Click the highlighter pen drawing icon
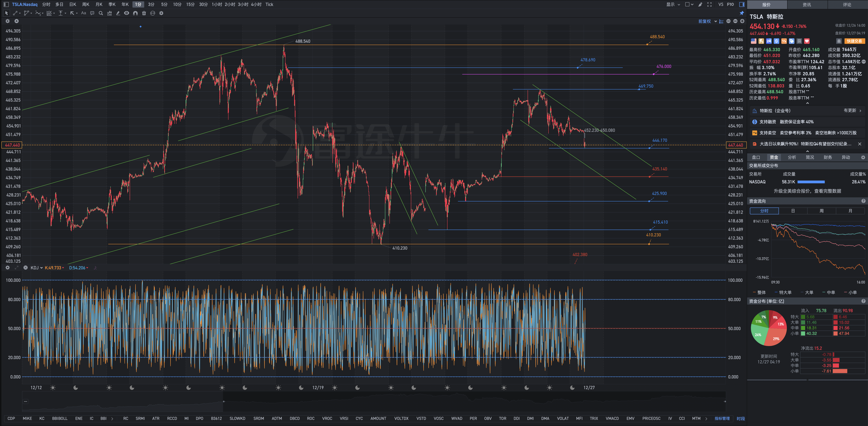The width and height of the screenshot is (868, 426). (x=118, y=13)
